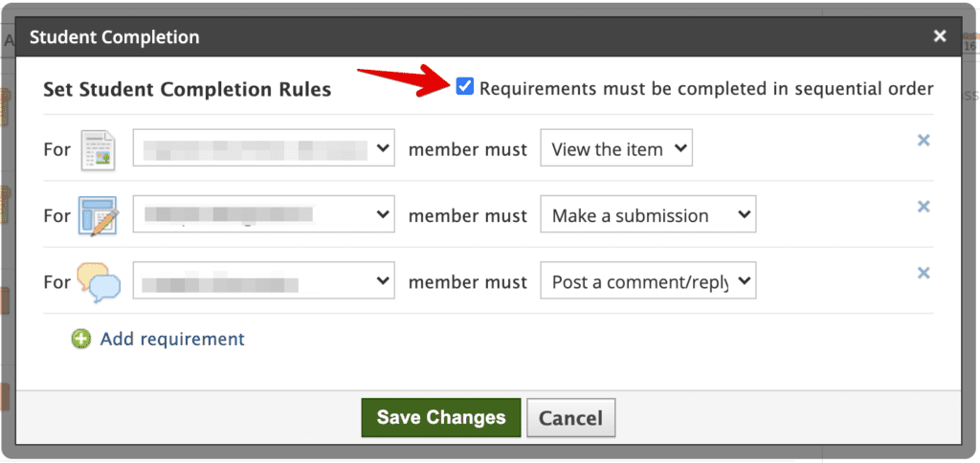Image resolution: width=980 pixels, height=463 pixels.
Task: Open the Make a submission dropdown
Action: 648,213
